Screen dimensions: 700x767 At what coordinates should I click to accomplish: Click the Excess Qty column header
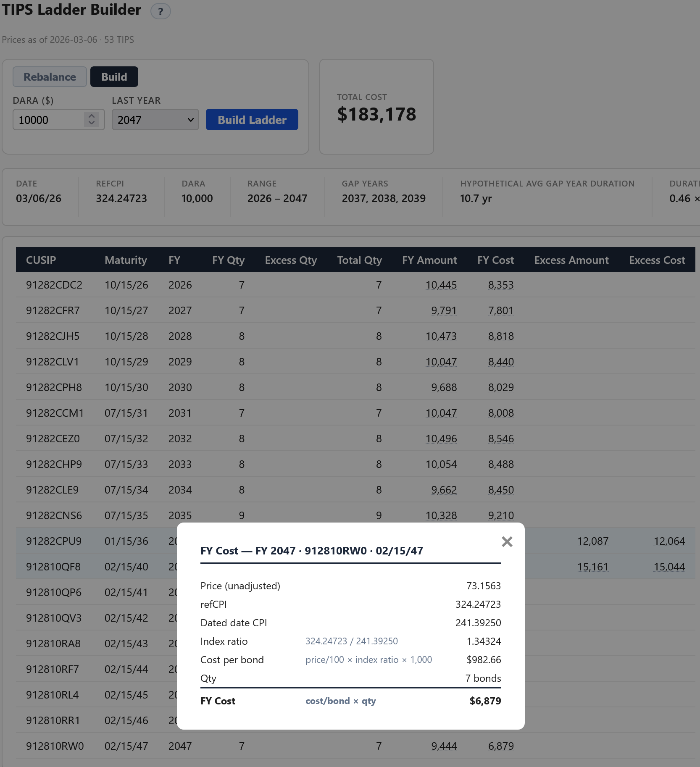click(291, 260)
